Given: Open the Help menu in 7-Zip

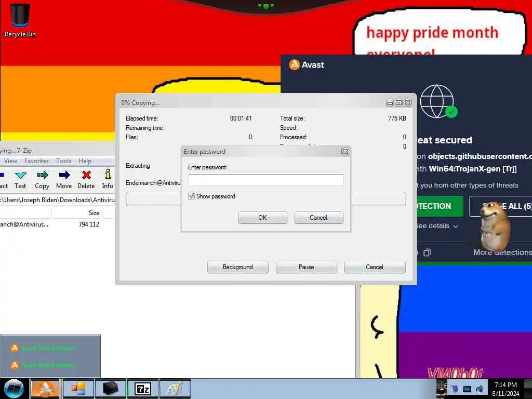Looking at the screenshot, I should click(x=85, y=161).
